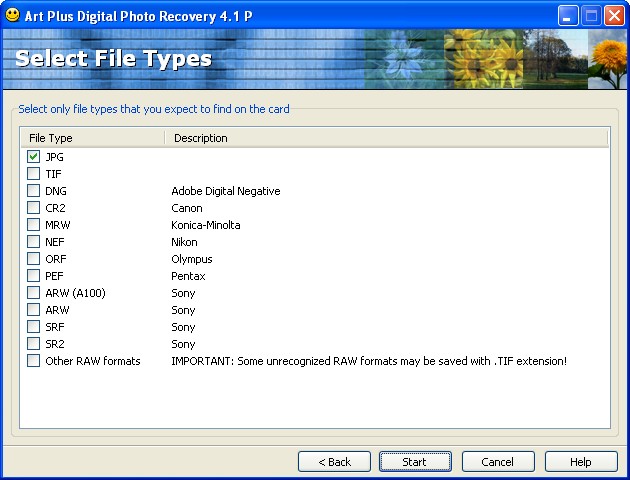630x480 pixels.
Task: Uncheck the JPG file type checkbox
Action: (x=33, y=157)
